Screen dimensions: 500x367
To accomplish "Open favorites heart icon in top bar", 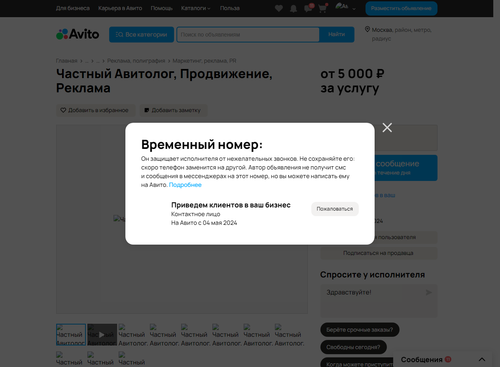I will [279, 8].
